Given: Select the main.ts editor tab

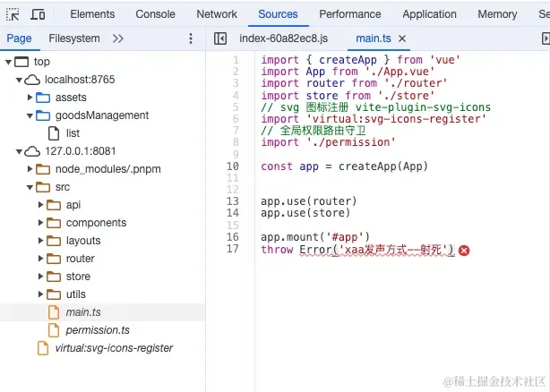Looking at the screenshot, I should click(x=374, y=38).
